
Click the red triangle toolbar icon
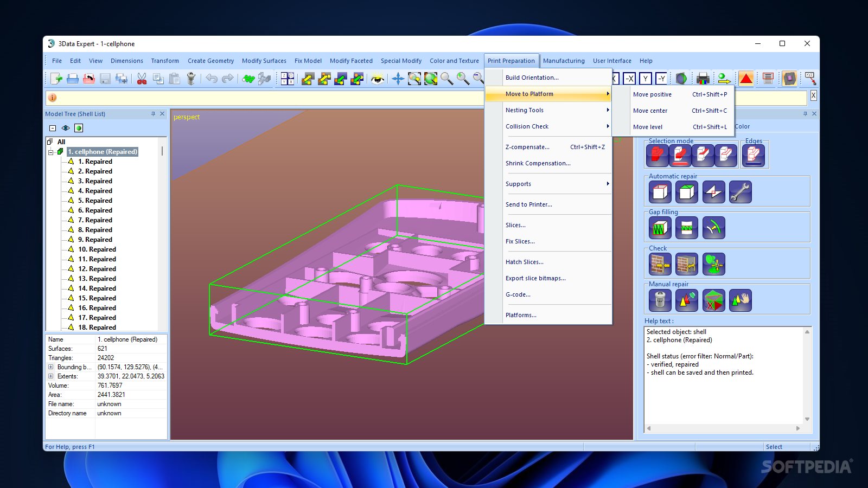(746, 79)
